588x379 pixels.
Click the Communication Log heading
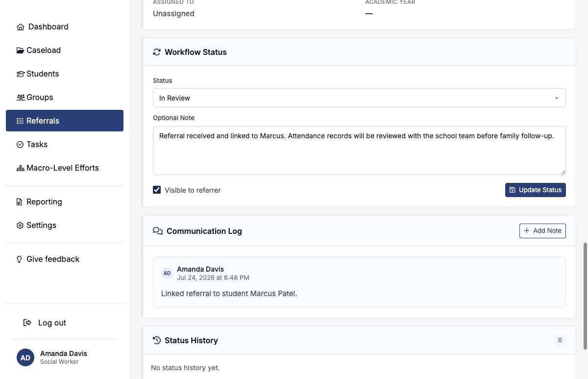point(204,231)
